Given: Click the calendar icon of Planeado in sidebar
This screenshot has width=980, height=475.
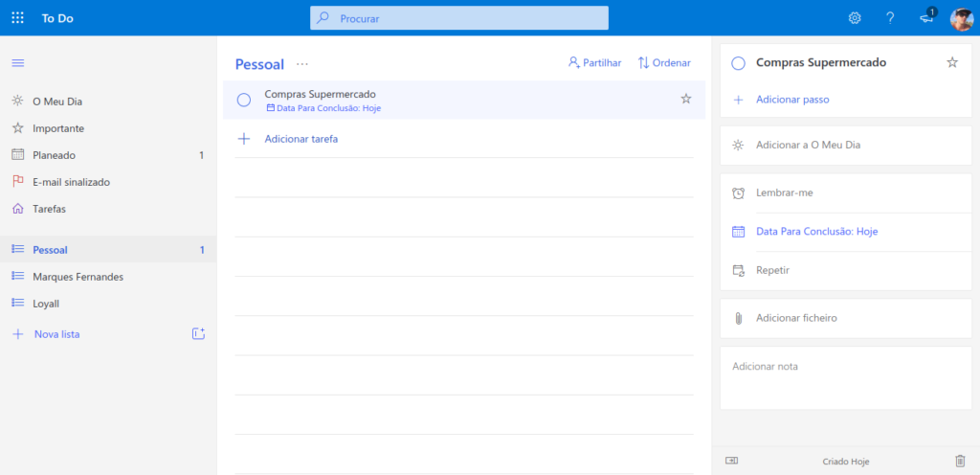Looking at the screenshot, I should click(x=17, y=155).
